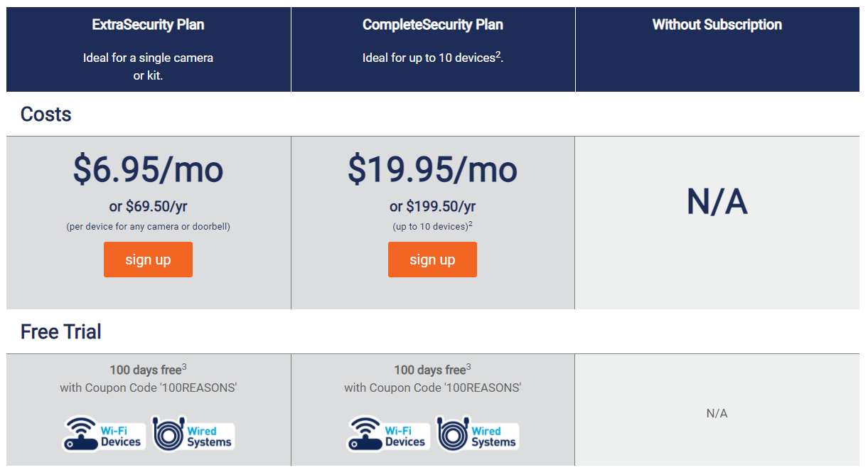Click the large N/A in the Costs row
This screenshot has width=868, height=475.
coord(717,203)
